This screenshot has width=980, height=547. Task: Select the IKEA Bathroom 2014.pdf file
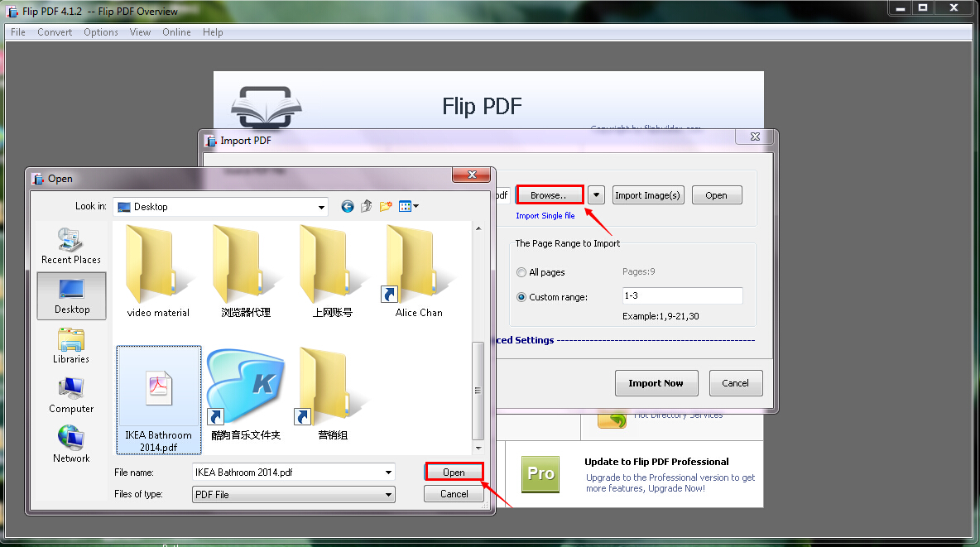[159, 400]
